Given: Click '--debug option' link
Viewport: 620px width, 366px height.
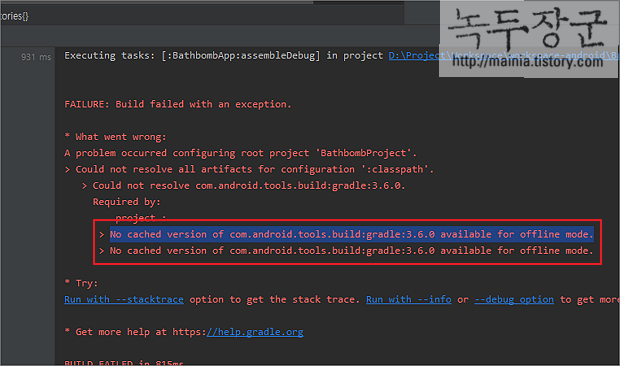Looking at the screenshot, I should tap(514, 300).
